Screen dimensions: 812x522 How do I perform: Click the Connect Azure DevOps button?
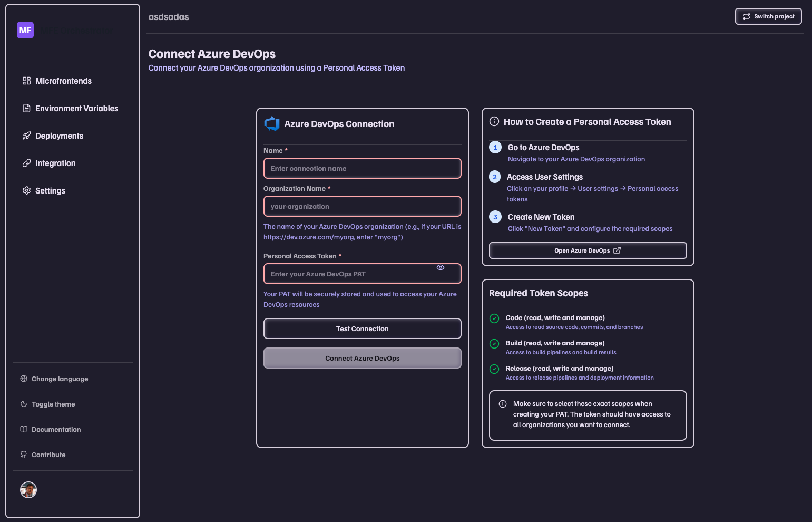362,358
